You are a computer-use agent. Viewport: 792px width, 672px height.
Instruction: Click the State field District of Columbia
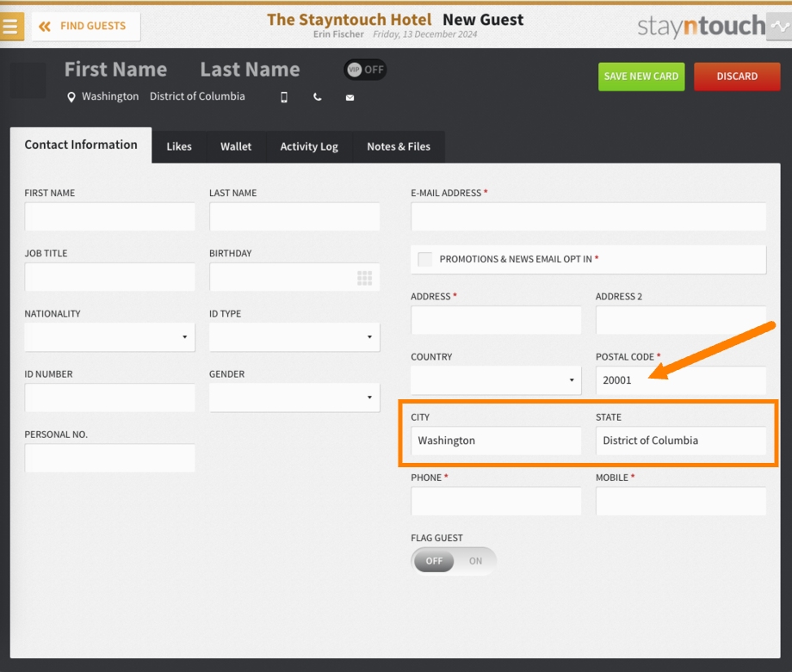coord(681,441)
